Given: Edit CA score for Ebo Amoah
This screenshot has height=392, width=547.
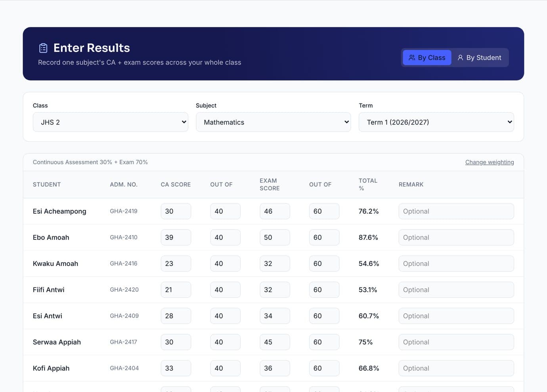Looking at the screenshot, I should [176, 237].
